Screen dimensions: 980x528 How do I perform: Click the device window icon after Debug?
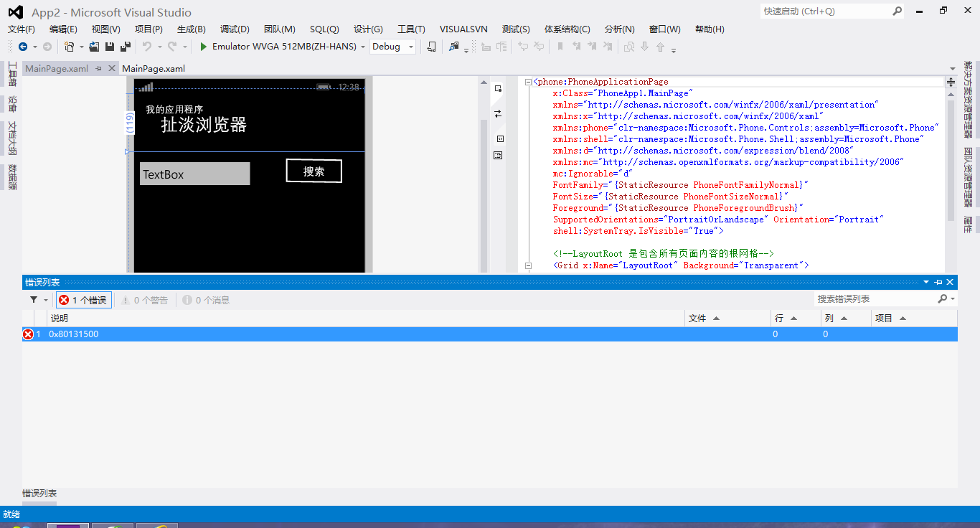pyautogui.click(x=431, y=47)
